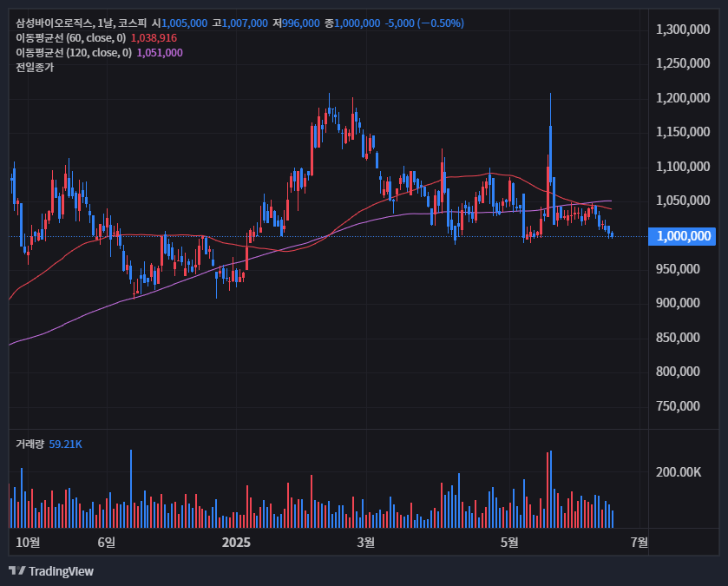
Task: Click the 1,250,000 price axis label
Action: click(683, 63)
